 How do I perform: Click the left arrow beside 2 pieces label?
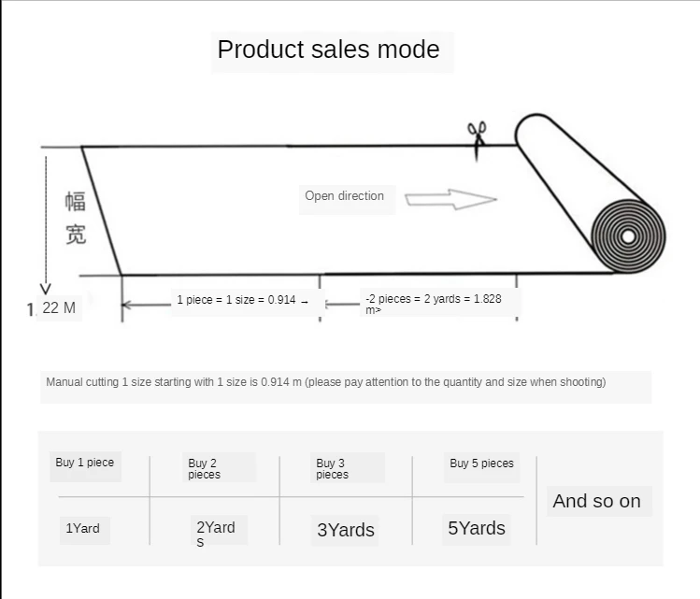click(342, 305)
